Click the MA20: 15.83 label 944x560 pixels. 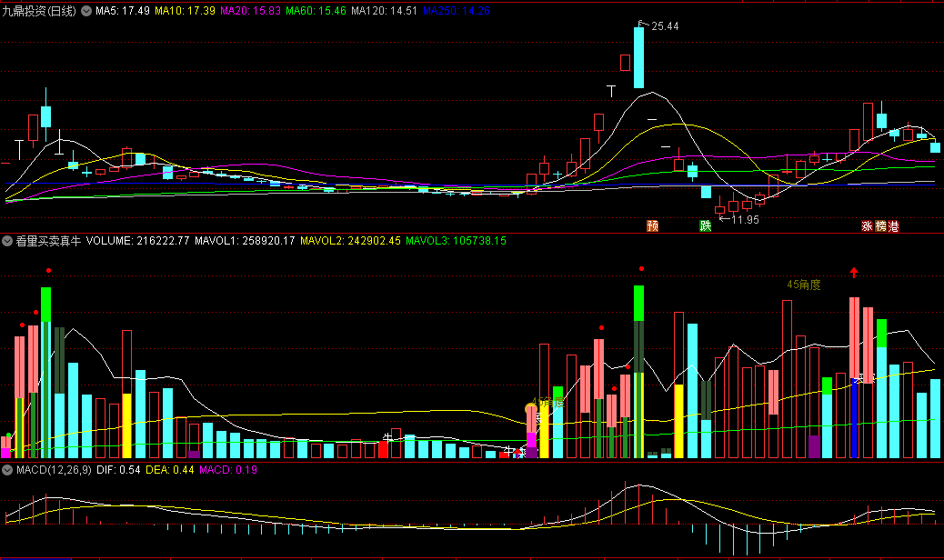point(250,11)
